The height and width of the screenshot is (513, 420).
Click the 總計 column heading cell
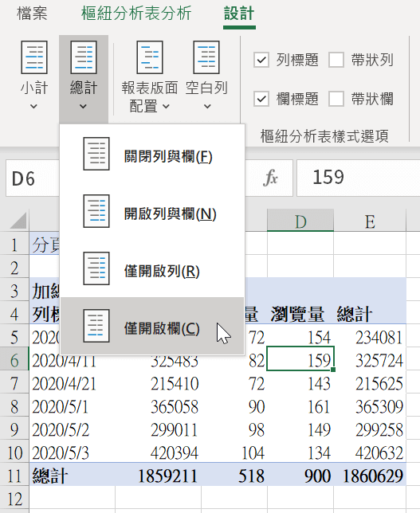pyautogui.click(x=370, y=313)
